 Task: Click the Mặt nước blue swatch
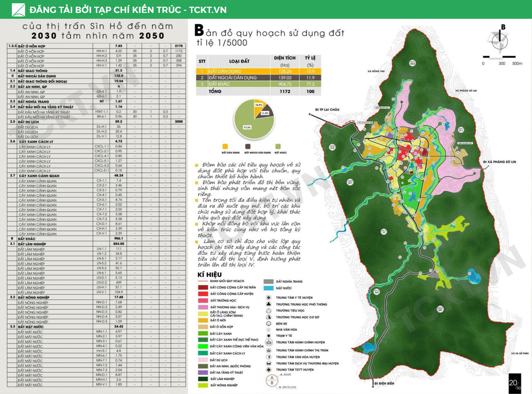pos(268,288)
